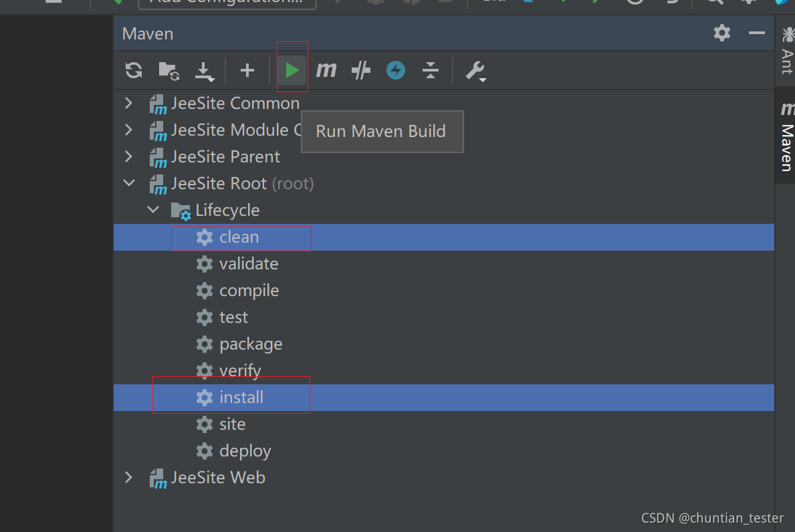Click JeeSite Parent module icon
This screenshot has width=795, height=532.
tap(158, 158)
